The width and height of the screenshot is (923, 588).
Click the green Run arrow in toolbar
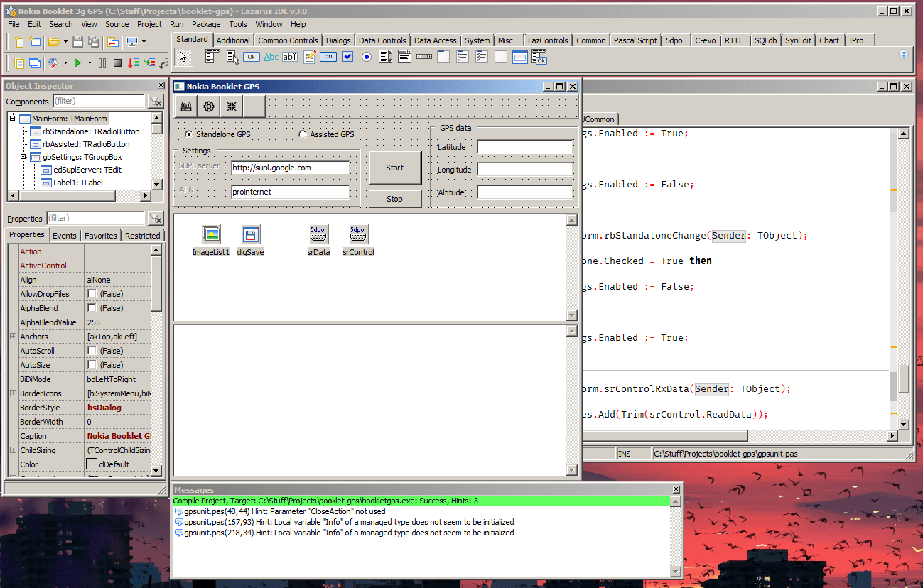[x=77, y=63]
